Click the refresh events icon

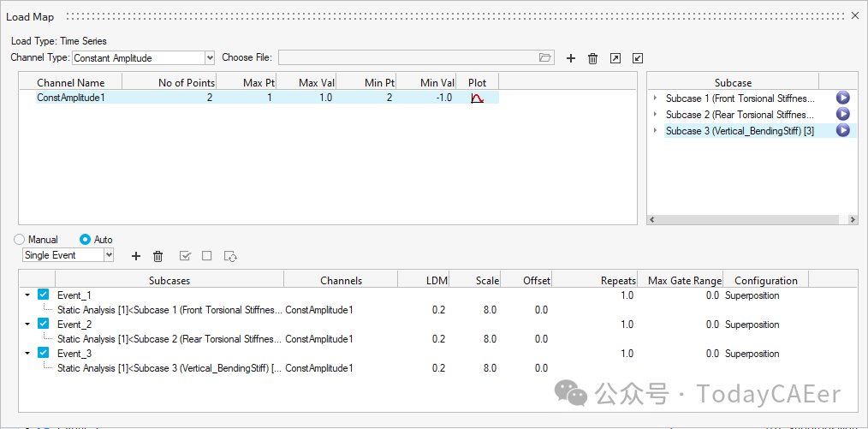click(x=231, y=256)
